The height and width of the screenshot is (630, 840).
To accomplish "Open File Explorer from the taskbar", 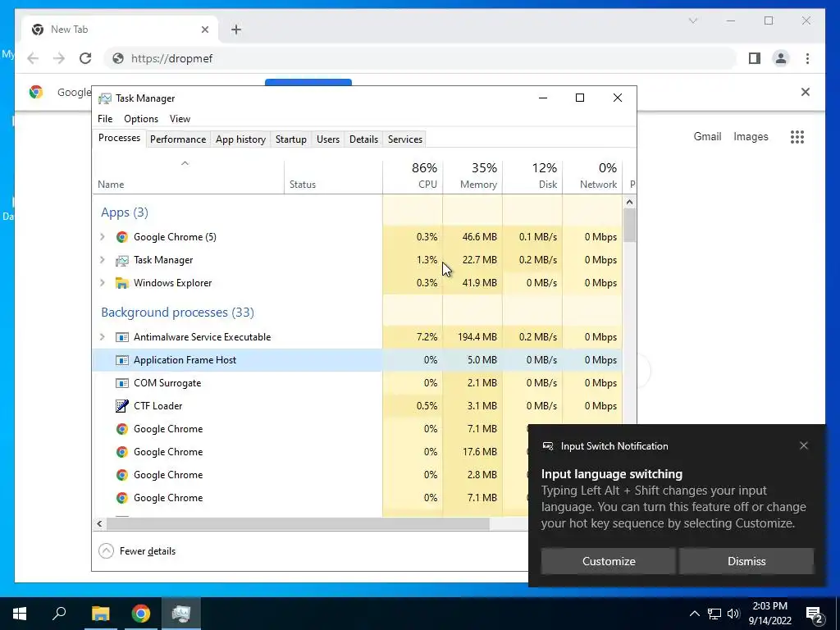I will tap(100, 614).
